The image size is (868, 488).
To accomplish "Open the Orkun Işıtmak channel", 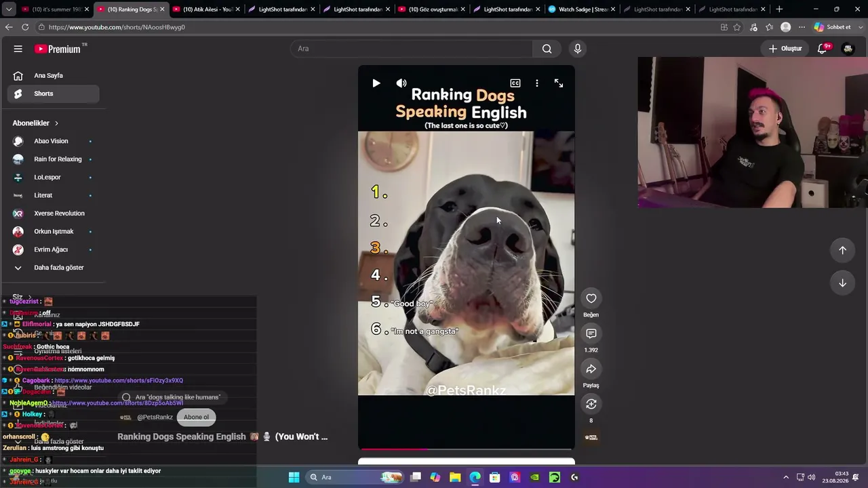I will point(53,232).
